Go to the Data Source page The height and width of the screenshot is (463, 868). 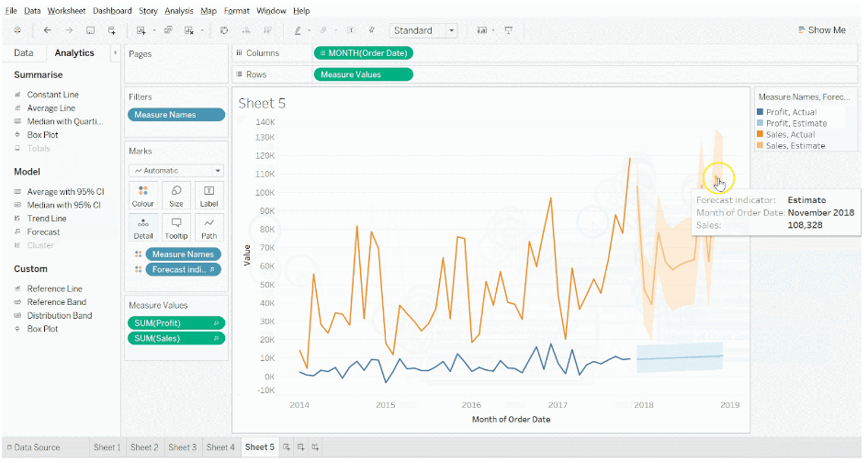coord(33,447)
